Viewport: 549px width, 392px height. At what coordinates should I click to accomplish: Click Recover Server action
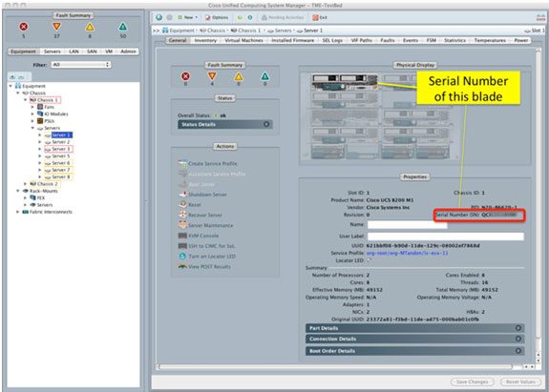[201, 215]
